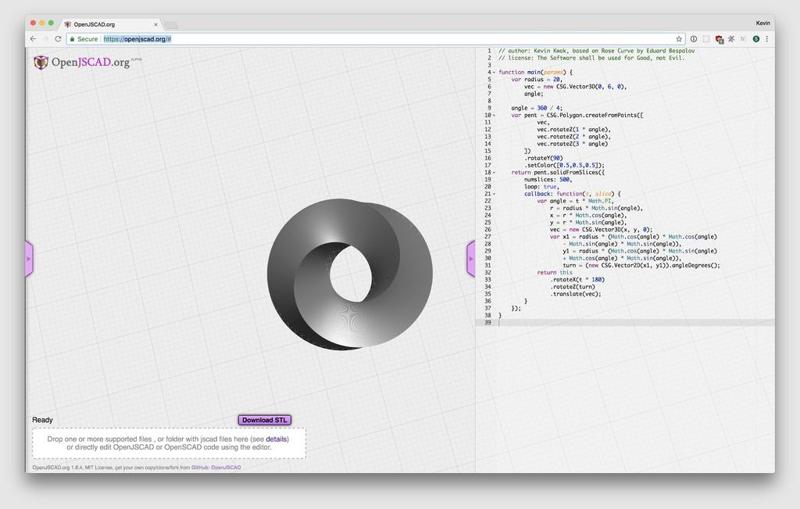Image resolution: width=800 pixels, height=509 pixels.
Task: Open the 'details' link in drop zone
Action: coord(276,439)
